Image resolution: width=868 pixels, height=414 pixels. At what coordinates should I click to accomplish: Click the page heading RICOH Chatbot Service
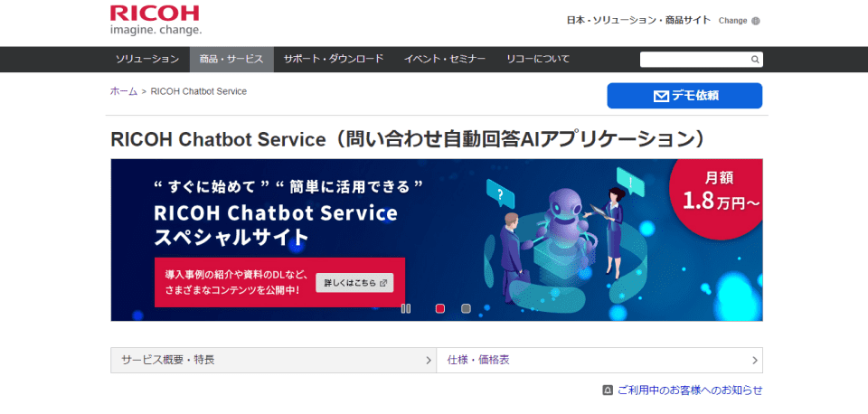point(409,139)
